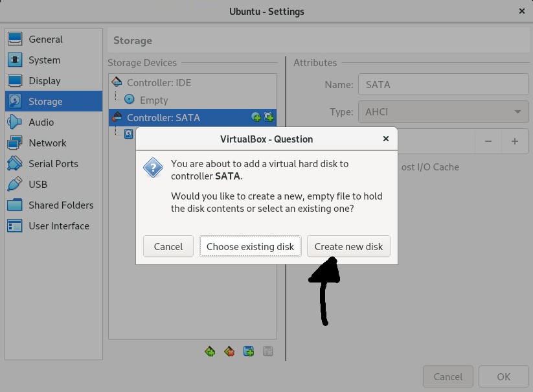Click the Display screen icon
Image resolution: width=533 pixels, height=392 pixels.
[x=15, y=80]
